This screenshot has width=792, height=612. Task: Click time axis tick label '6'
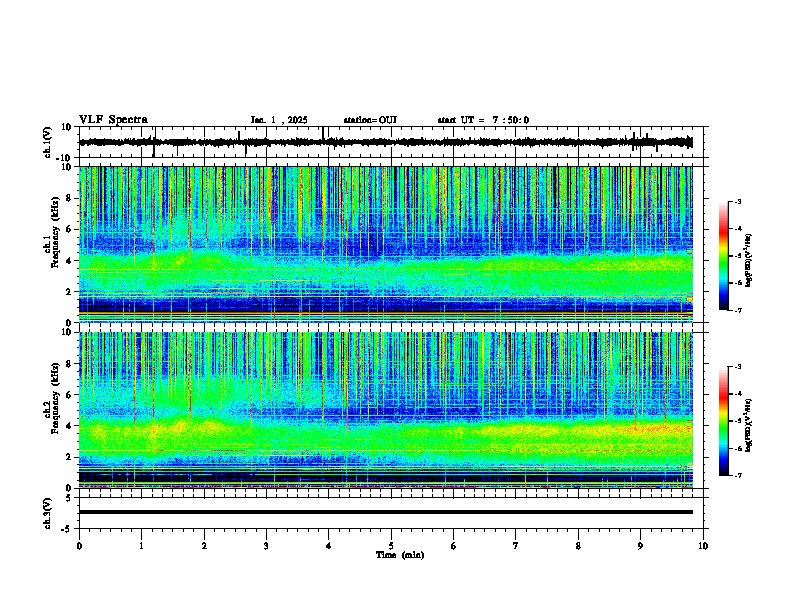[454, 546]
